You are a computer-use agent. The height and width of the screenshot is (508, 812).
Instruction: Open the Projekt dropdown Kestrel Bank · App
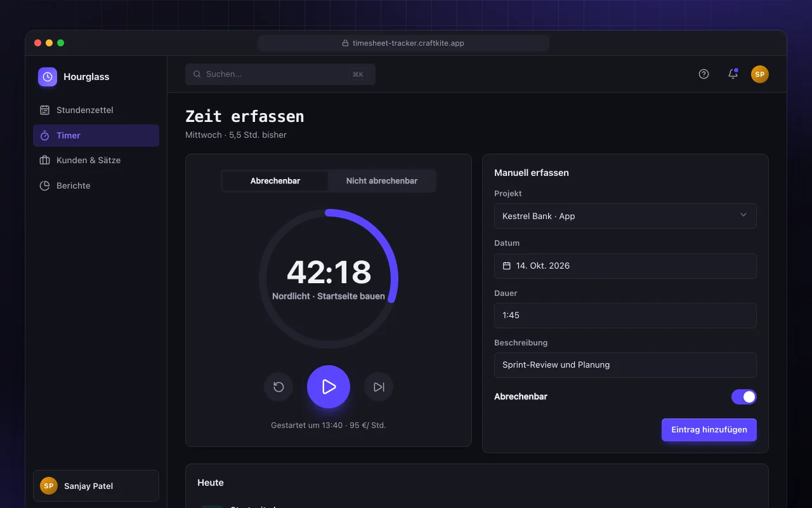click(625, 216)
